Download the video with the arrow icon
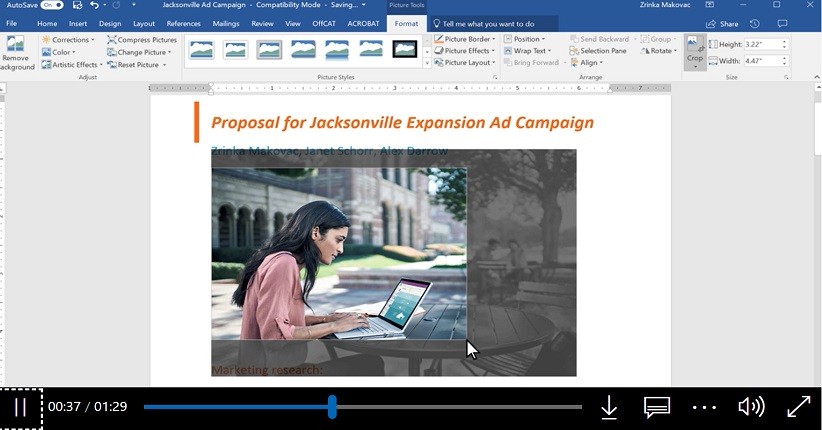This screenshot has height=430, width=822. coord(608,407)
